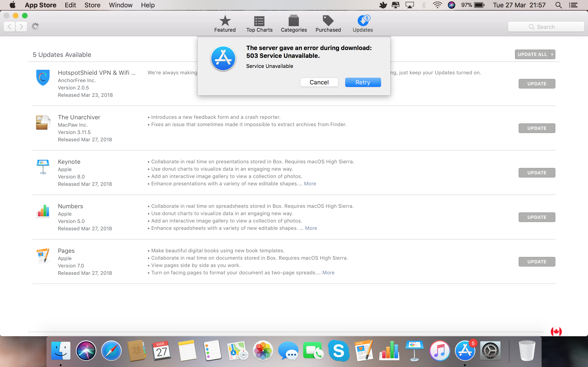
Task: Open the Window menu
Action: pyautogui.click(x=121, y=5)
